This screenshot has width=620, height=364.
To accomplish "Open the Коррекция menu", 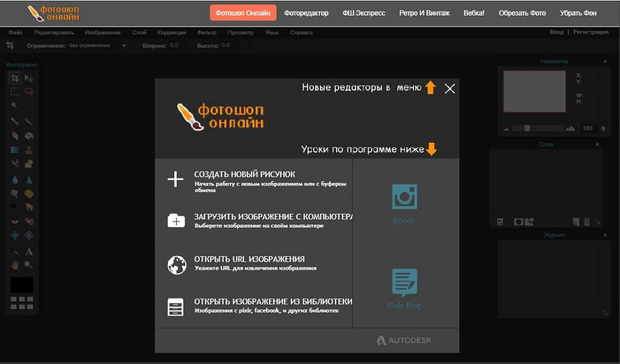I will pos(172,32).
